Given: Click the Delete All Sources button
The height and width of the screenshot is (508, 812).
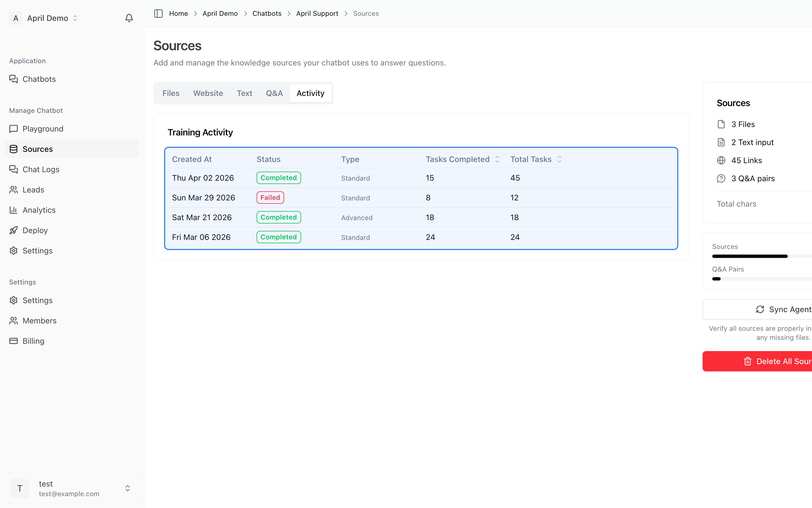Looking at the screenshot, I should (757, 361).
